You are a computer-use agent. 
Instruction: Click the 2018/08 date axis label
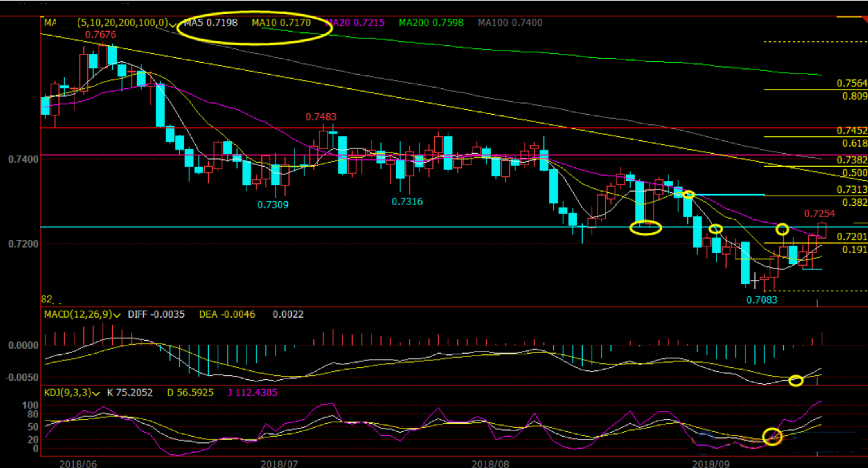coord(490,463)
